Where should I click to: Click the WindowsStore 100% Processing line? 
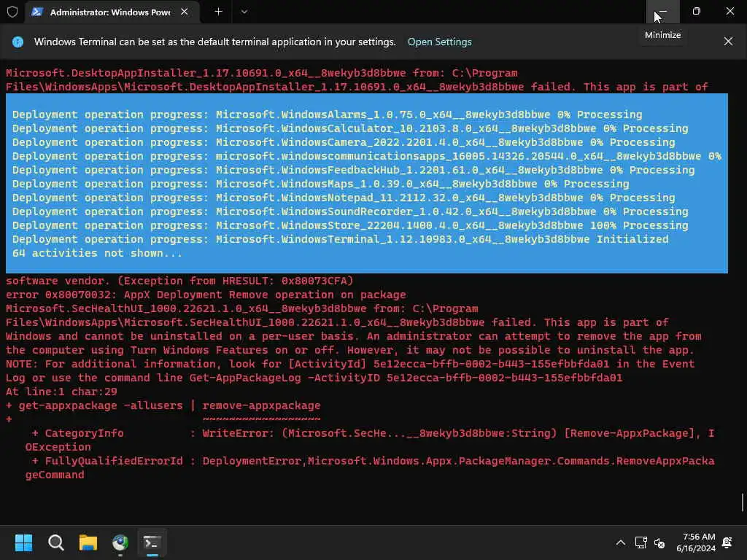[x=350, y=225]
